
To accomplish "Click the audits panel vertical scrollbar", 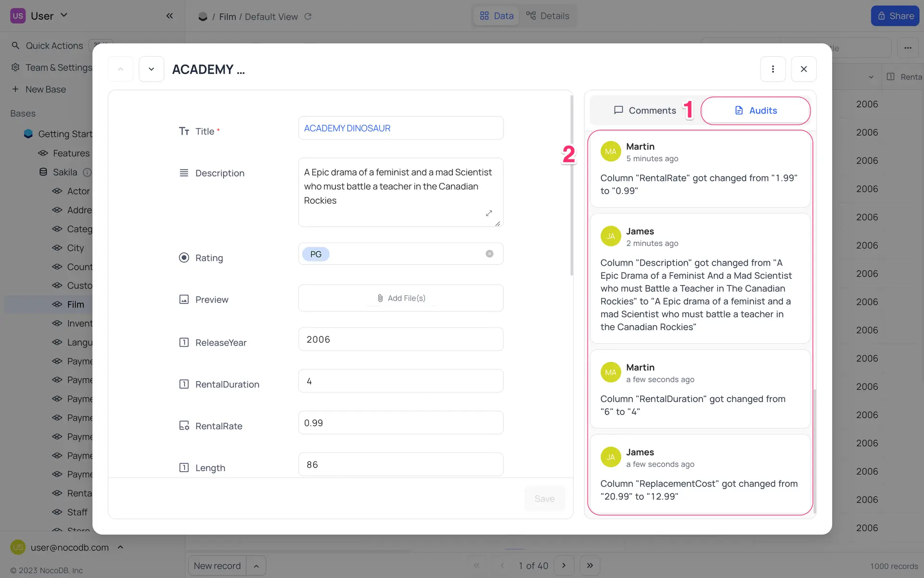I will click(x=815, y=451).
